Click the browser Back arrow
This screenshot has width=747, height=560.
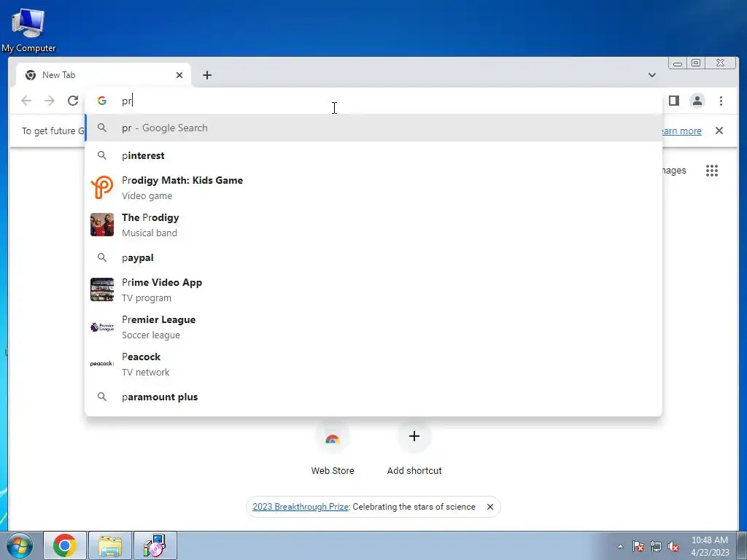26,101
